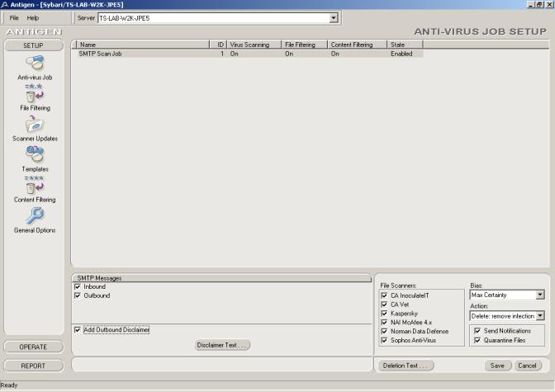Select the SETUP section tab
This screenshot has width=555, height=392.
34,45
